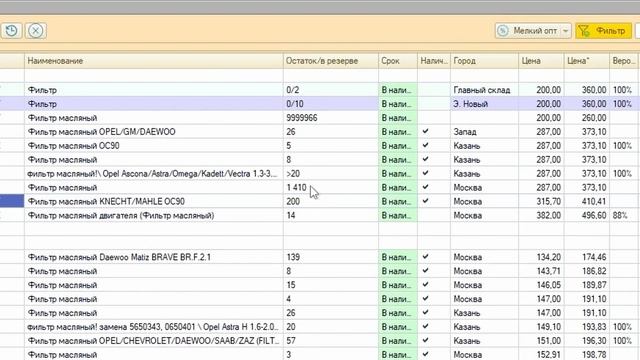Click the Веро... column header
Viewport: 640px width, 360px height.
624,61
